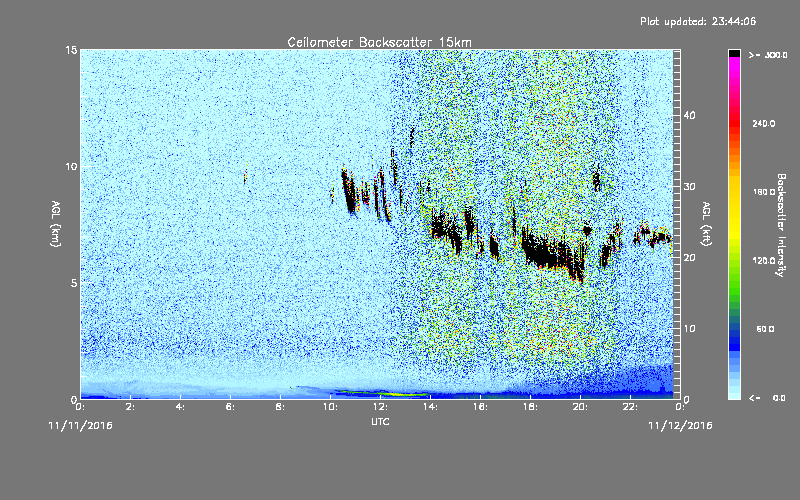Click the colorbar 120.0 label
800x500 pixels.
[764, 261]
